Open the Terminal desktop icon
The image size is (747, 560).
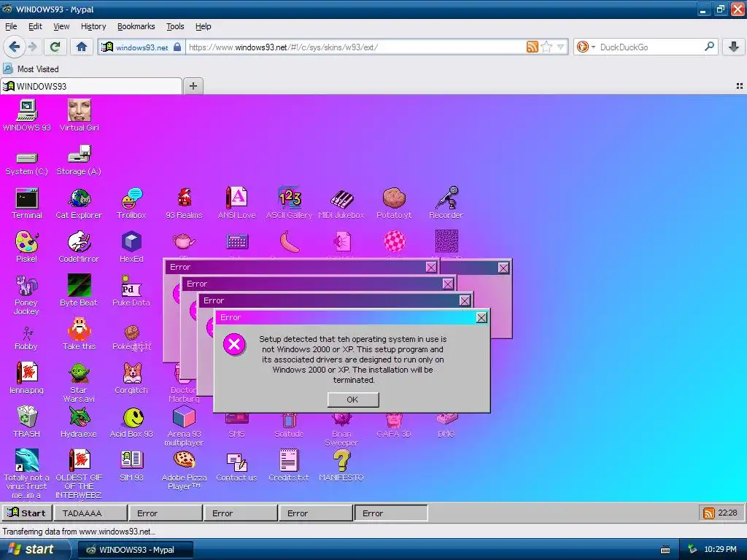click(x=27, y=203)
